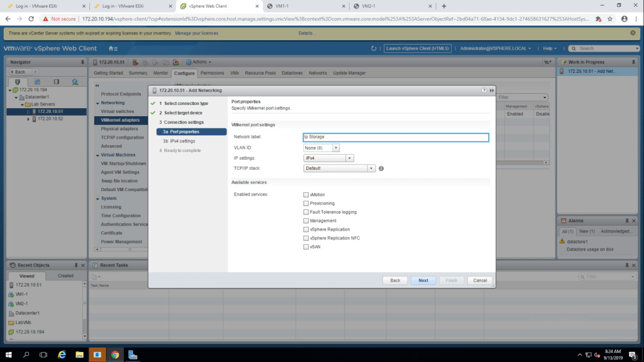Click into the Network label field
The width and height of the screenshot is (644, 362).
click(x=395, y=136)
